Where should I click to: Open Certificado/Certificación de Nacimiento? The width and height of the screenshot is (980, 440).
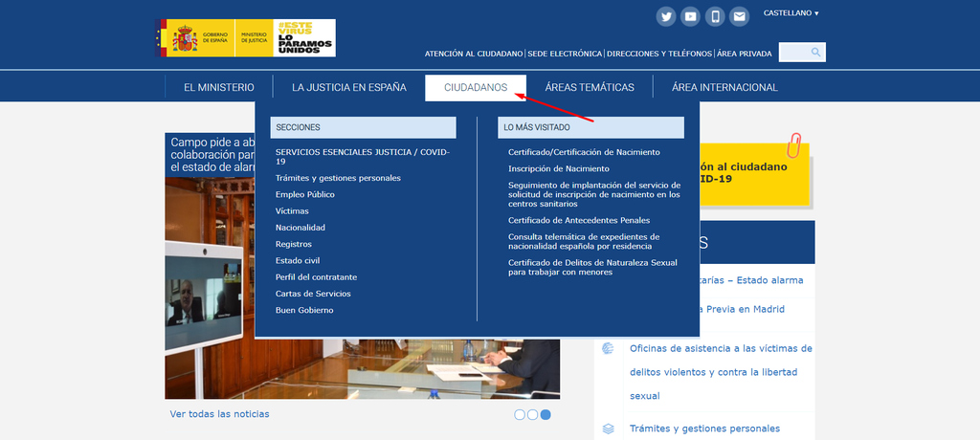(x=584, y=152)
